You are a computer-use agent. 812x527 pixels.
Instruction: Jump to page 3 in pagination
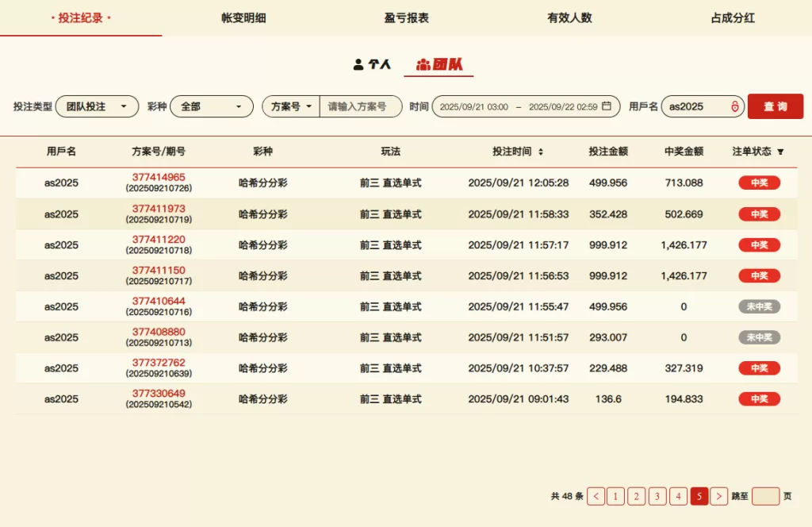click(x=657, y=496)
